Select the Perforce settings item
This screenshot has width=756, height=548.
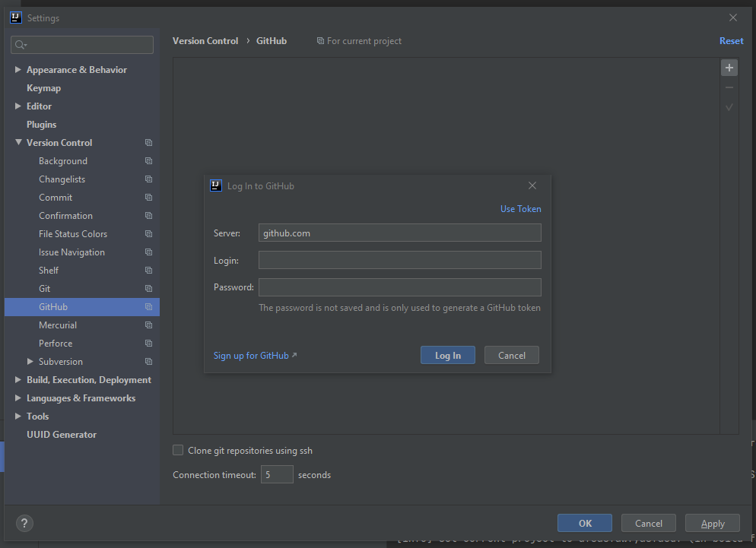coord(56,344)
